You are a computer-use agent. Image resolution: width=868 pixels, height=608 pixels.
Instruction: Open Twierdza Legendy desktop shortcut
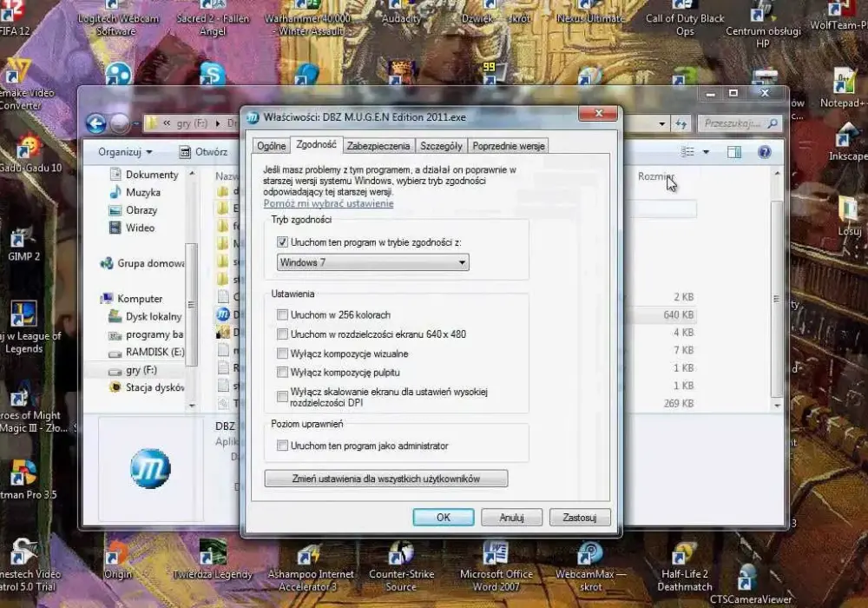click(214, 559)
